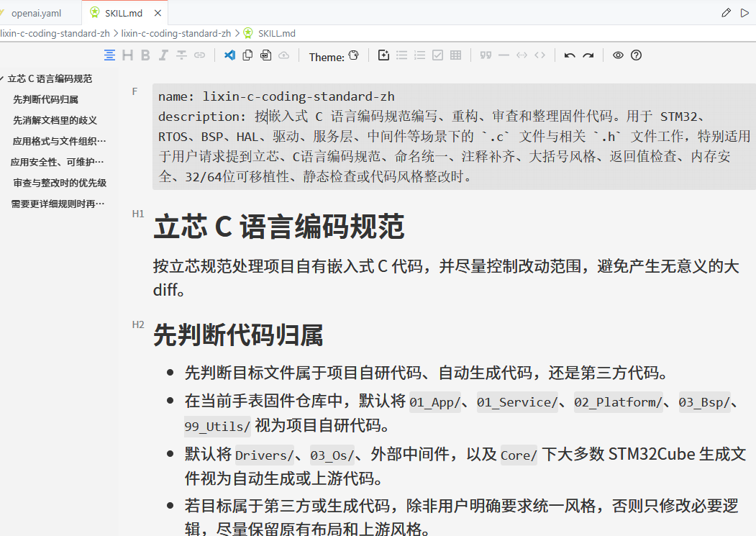This screenshot has height=536, width=756.
Task: Click the copy document toolbar icon
Action: (247, 55)
